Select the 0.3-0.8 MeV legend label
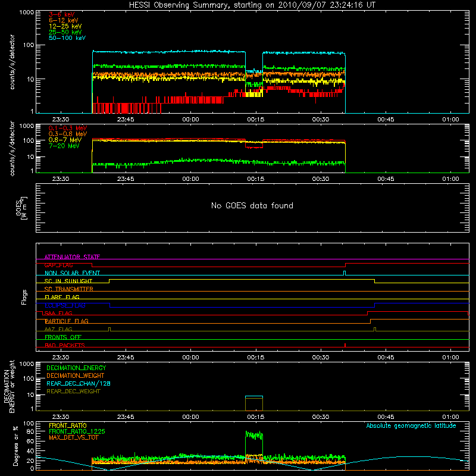476x476 pixels. point(68,134)
